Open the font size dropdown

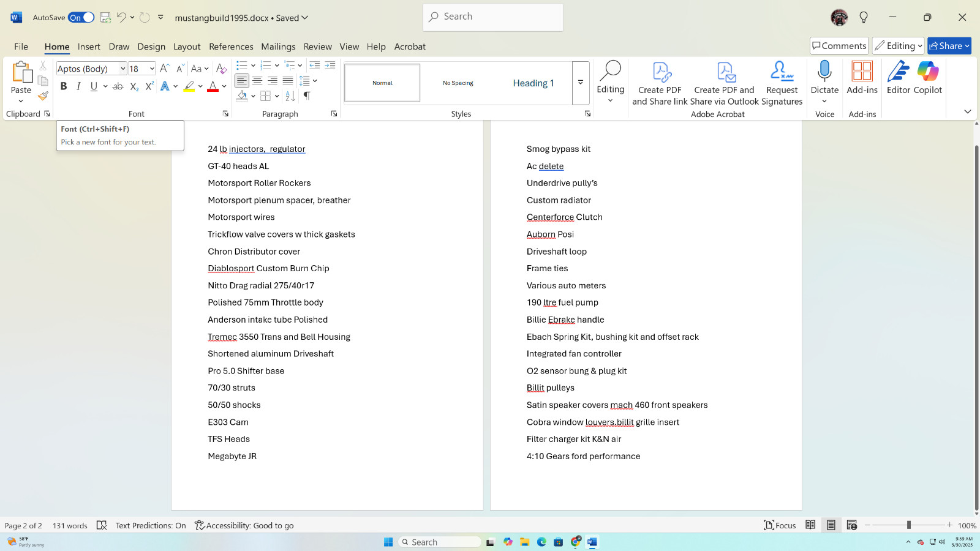pyautogui.click(x=152, y=69)
